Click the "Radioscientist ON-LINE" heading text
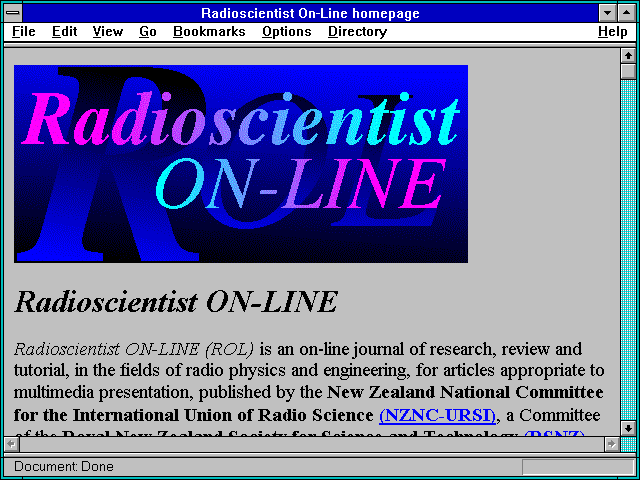 click(176, 302)
